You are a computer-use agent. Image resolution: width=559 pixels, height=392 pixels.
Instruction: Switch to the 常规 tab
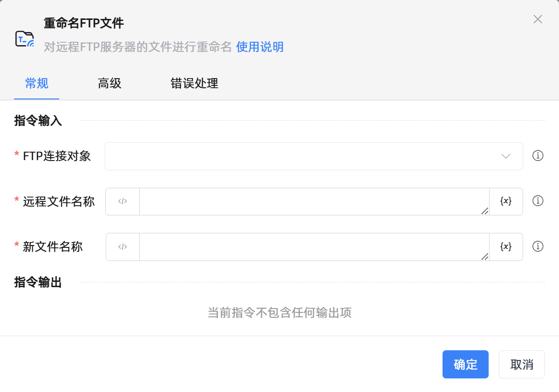[x=36, y=83]
